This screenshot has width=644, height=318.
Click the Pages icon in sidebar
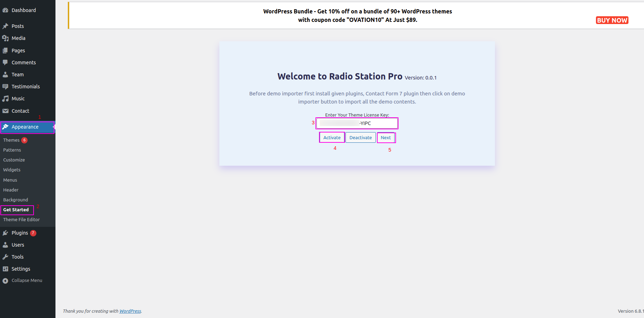coord(5,51)
